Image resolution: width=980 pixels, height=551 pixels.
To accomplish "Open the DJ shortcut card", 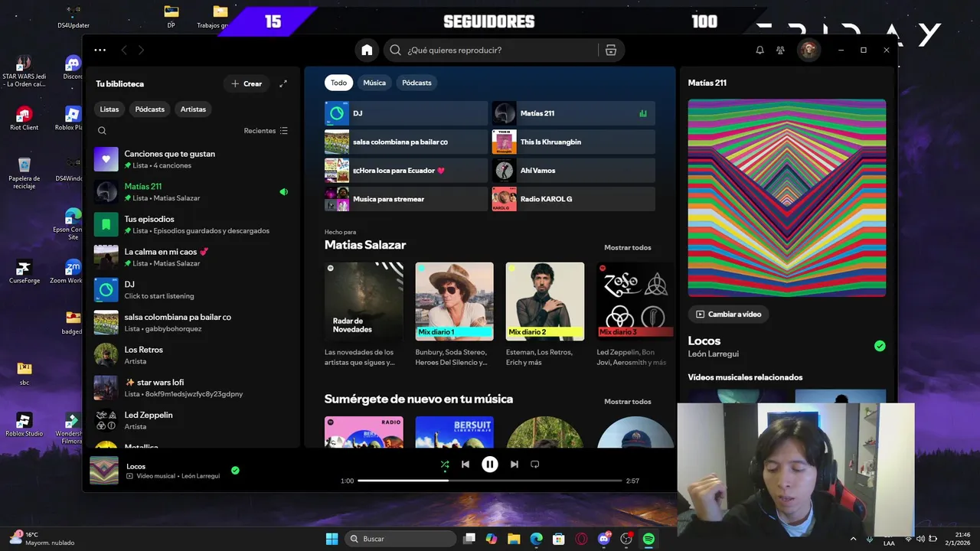I will 406,113.
